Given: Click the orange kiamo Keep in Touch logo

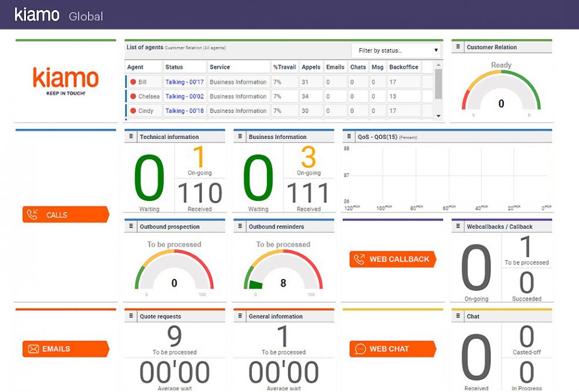Looking at the screenshot, I should [66, 81].
